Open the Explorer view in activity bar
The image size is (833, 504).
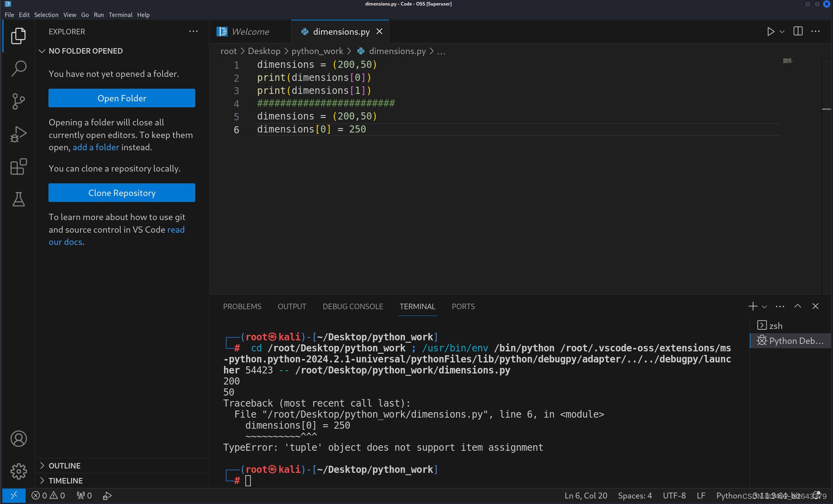tap(19, 36)
